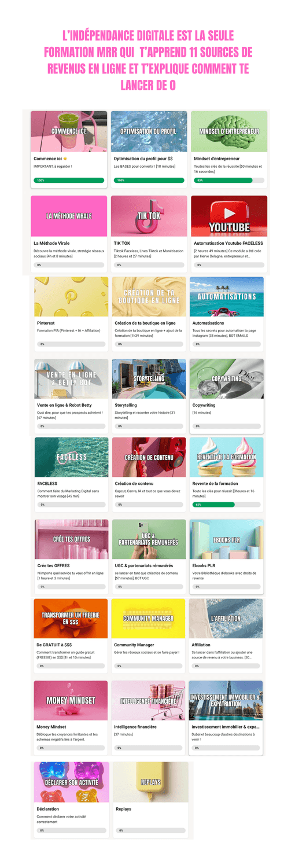Screen dimensions: 284x868
Task: Click the Mindset d'entrepreneur 83% progress bar
Action: tap(229, 181)
